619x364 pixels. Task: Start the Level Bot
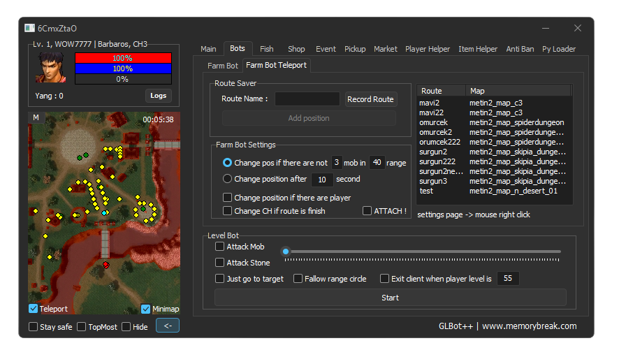click(390, 298)
